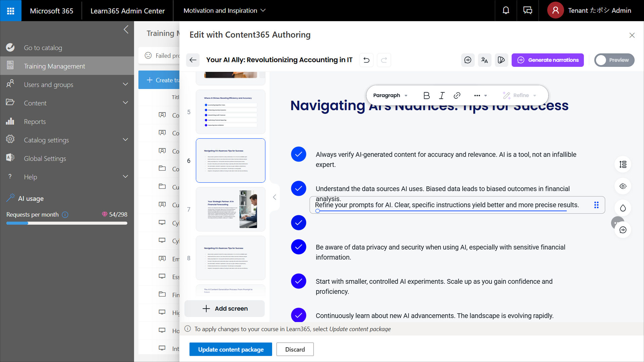Apply bold formatting to text

426,95
